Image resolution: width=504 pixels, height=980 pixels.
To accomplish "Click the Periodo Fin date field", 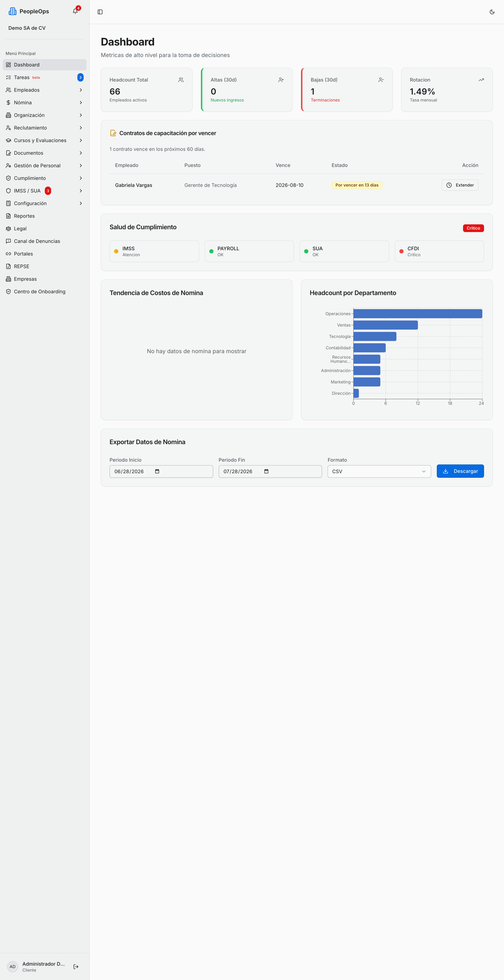I will [x=270, y=471].
